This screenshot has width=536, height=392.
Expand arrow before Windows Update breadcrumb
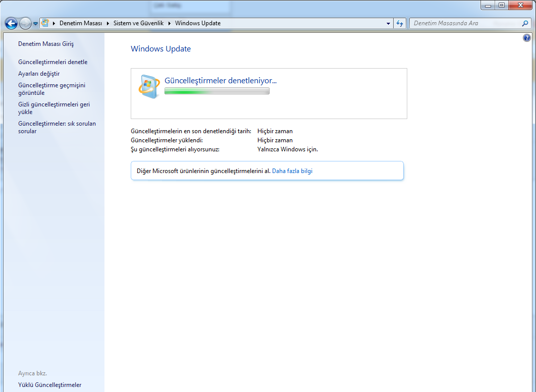tap(169, 23)
